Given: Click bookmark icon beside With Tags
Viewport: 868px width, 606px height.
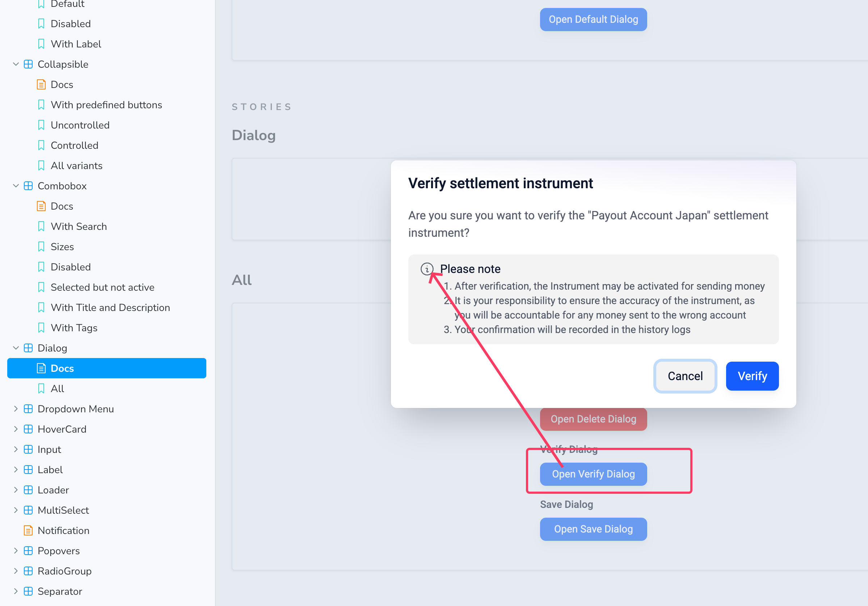Looking at the screenshot, I should [41, 328].
